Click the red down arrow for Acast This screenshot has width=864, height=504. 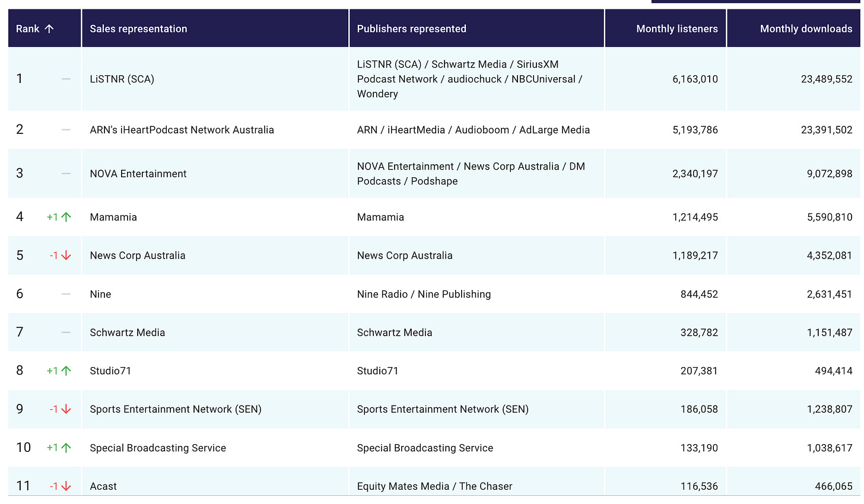(x=66, y=486)
